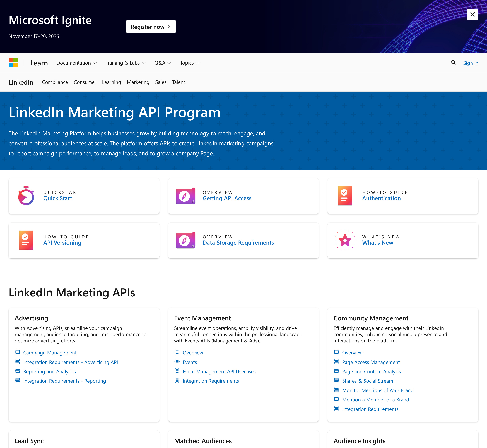Open the Shares & Social Stream link
The width and height of the screenshot is (487, 448).
(x=367, y=381)
